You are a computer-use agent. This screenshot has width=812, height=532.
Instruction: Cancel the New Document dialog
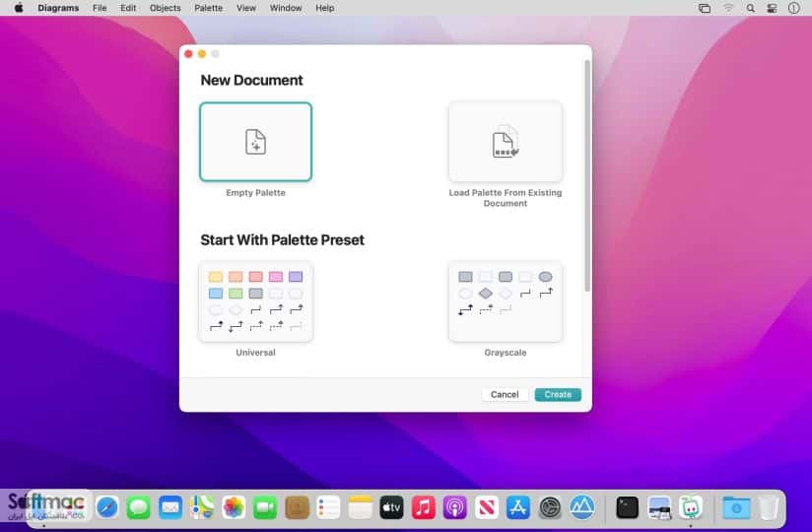click(505, 394)
